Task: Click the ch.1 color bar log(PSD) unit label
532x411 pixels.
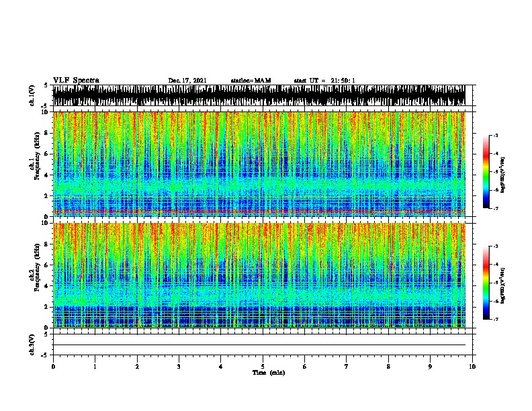Action: pos(502,175)
